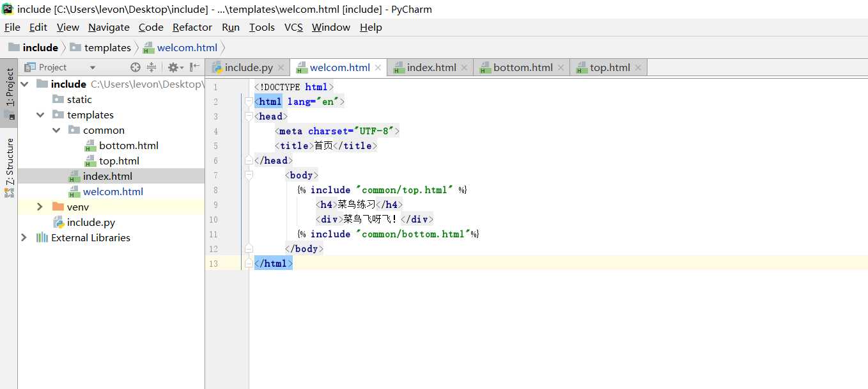The width and height of the screenshot is (868, 389).
Task: Select bottom.html in project tree
Action: click(128, 145)
